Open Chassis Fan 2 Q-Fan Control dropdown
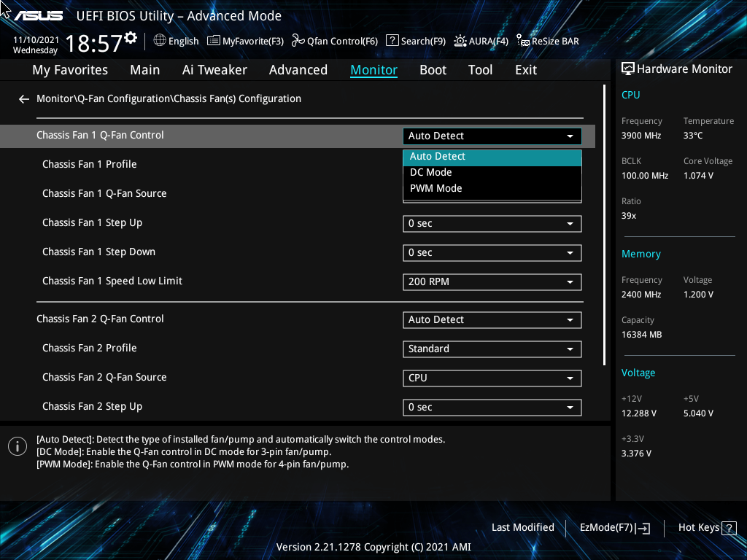 (492, 320)
